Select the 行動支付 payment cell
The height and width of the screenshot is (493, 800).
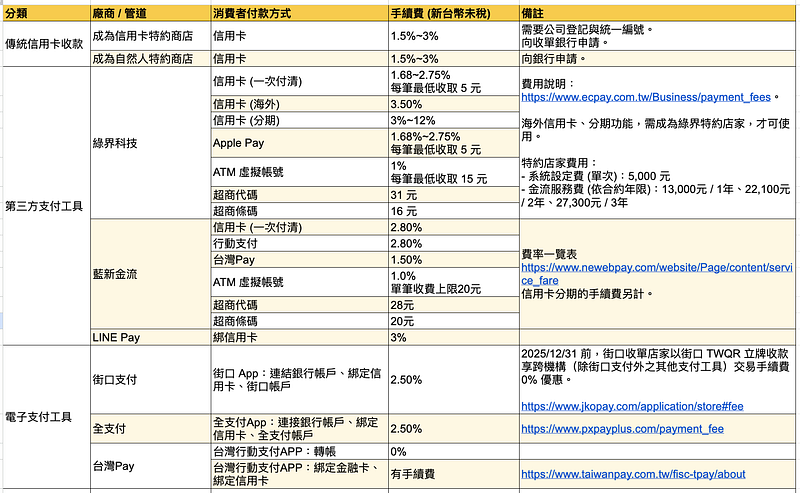(x=299, y=243)
